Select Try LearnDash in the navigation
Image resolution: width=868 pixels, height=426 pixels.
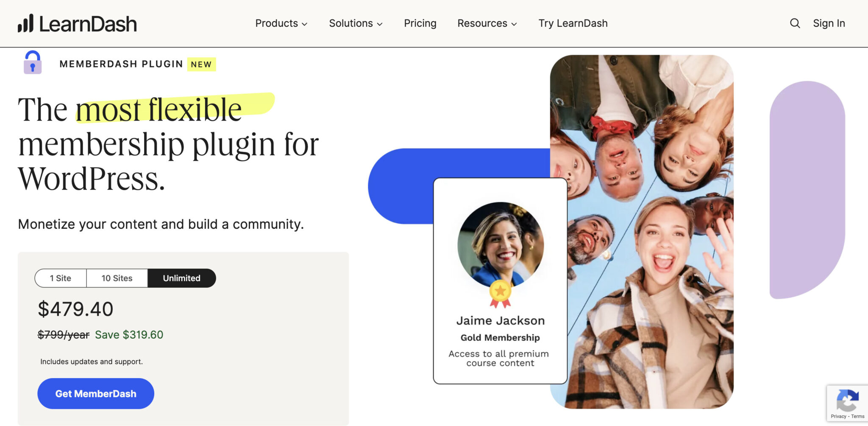click(573, 23)
